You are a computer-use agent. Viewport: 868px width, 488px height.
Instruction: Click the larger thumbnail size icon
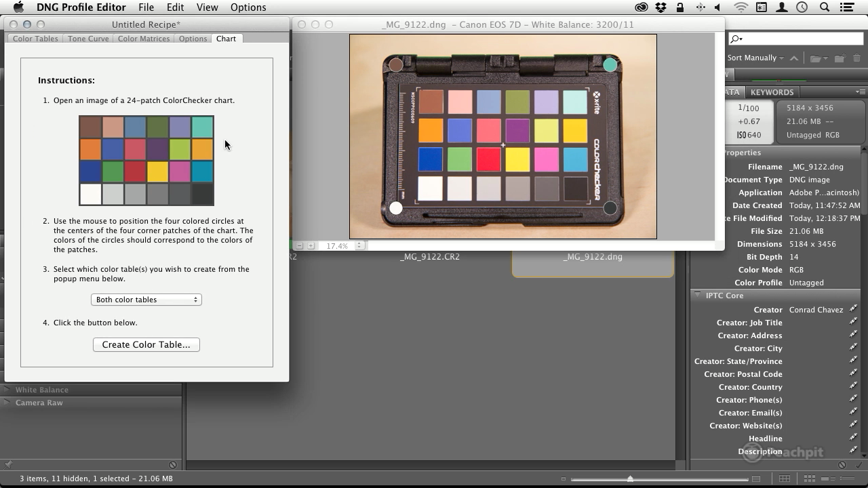click(x=756, y=479)
